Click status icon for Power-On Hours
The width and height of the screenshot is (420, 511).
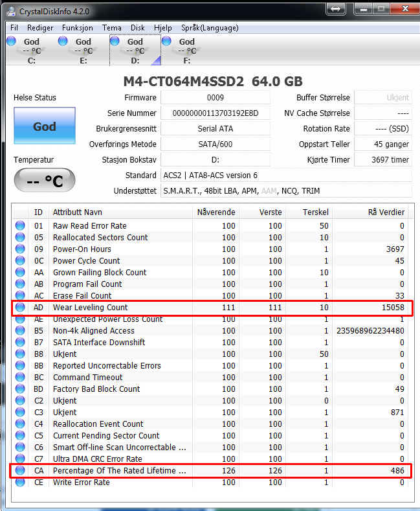[20, 249]
